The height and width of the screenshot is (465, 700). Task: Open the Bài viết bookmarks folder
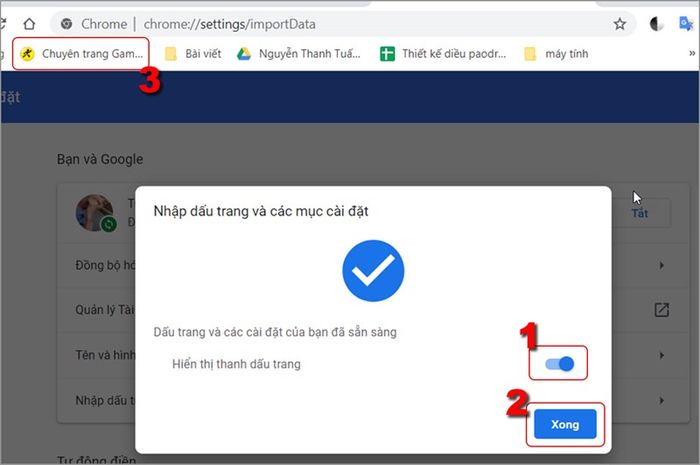(193, 54)
